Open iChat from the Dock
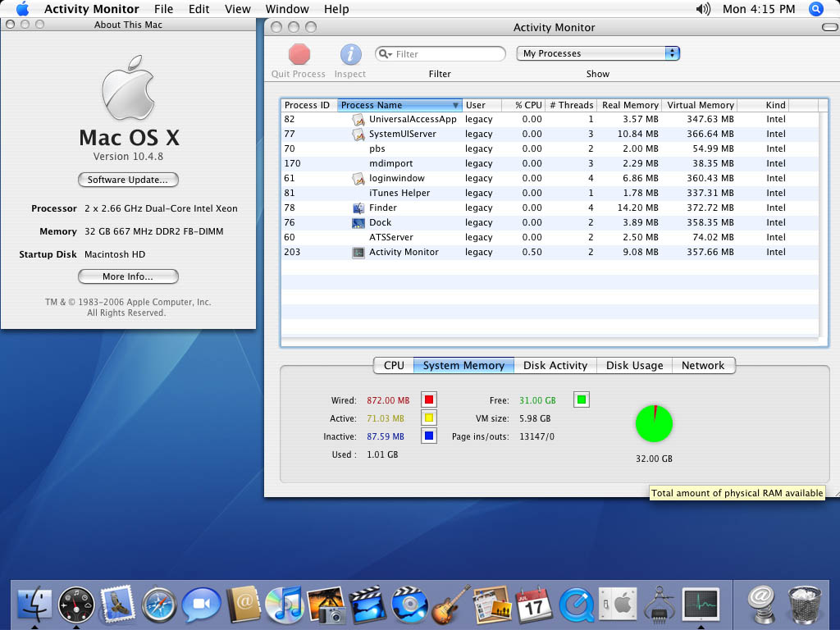The height and width of the screenshot is (630, 840). [201, 606]
